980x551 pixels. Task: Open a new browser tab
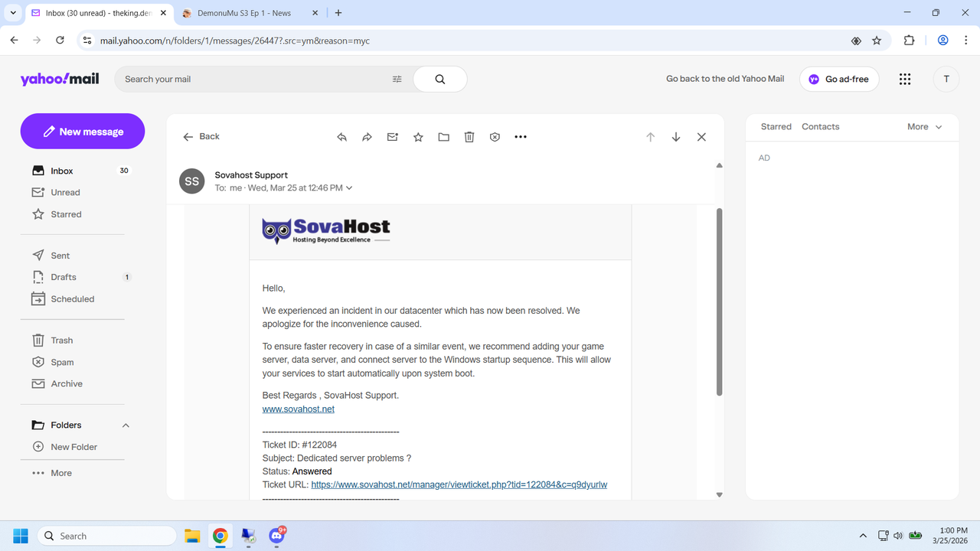(x=338, y=13)
